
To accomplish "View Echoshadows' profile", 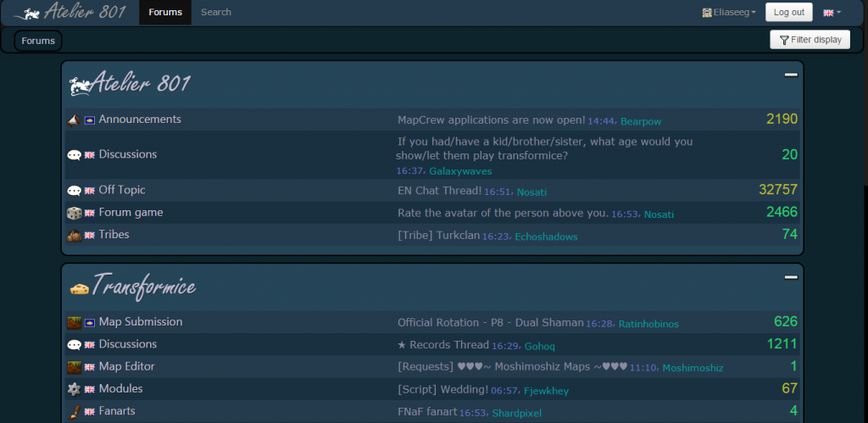I will (546, 237).
